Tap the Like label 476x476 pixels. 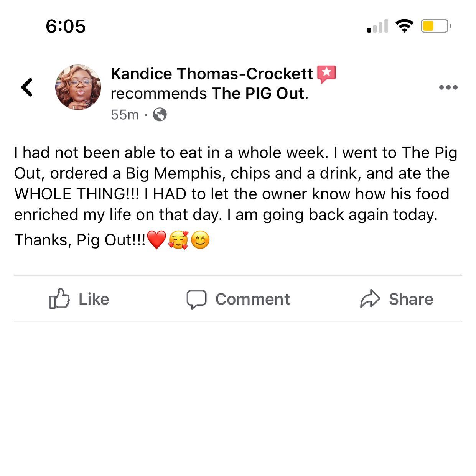click(94, 299)
